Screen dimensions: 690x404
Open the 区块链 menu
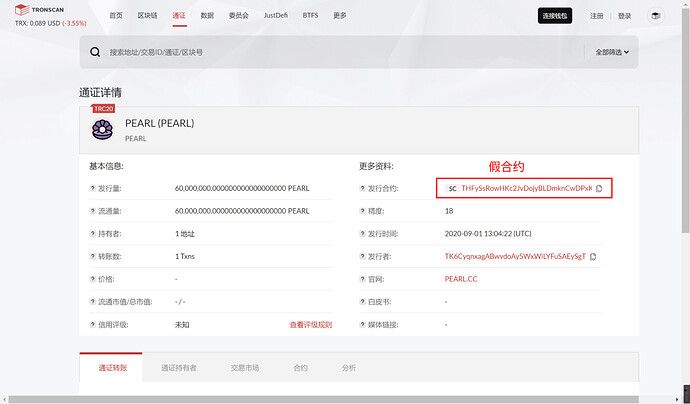pos(147,15)
